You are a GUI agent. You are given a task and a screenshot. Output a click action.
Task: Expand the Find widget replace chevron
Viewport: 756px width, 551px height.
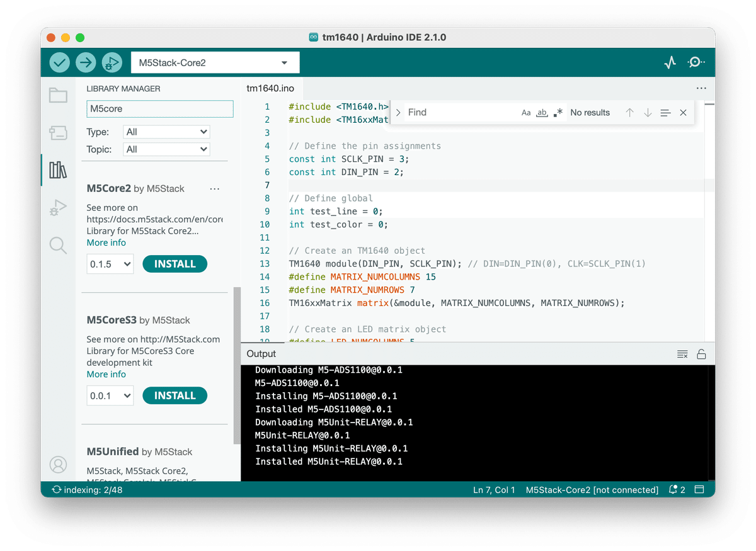(x=398, y=113)
